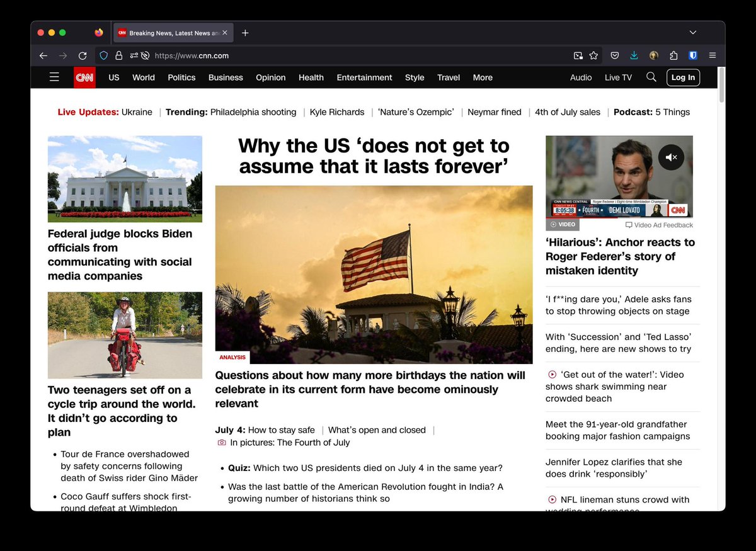
Task: Open picture-in-picture icon in address bar
Action: tap(578, 55)
